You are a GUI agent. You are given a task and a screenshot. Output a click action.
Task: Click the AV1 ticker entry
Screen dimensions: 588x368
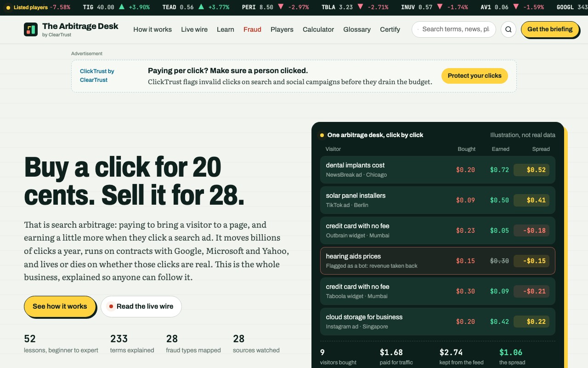[512, 7]
